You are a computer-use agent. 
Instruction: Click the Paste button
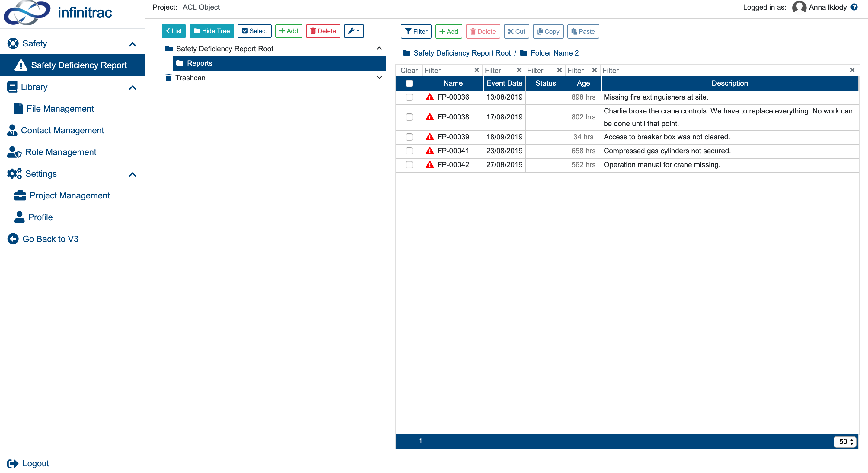583,31
